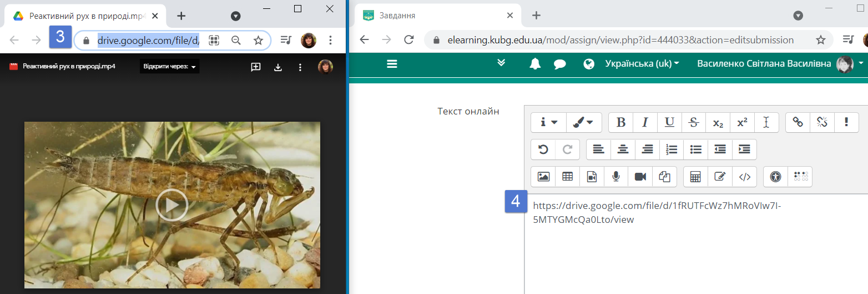Download the video from Google Drive
The height and width of the screenshot is (294, 868).
click(x=278, y=67)
